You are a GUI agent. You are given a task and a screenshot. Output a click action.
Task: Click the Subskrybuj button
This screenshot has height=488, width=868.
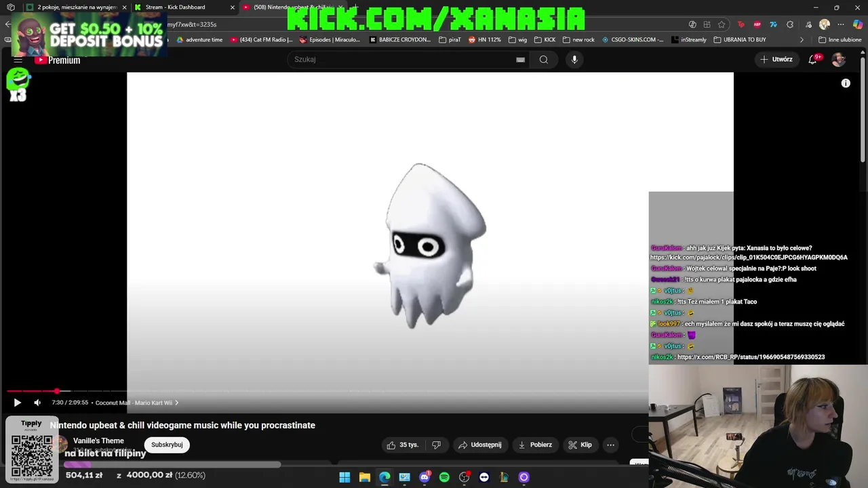pos(167,445)
